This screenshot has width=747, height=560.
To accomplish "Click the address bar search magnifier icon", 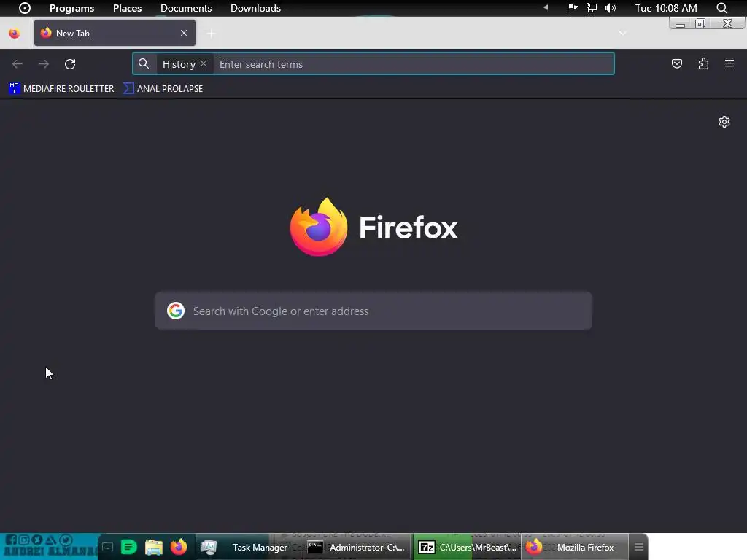I will point(144,64).
